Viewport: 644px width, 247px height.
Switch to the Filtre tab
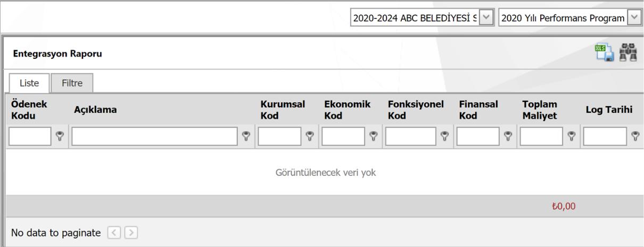pos(72,82)
